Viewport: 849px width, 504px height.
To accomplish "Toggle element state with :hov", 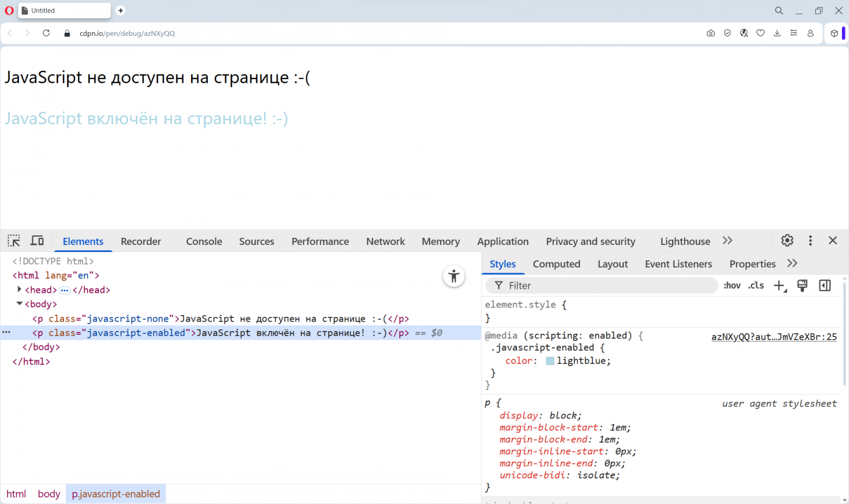I will pos(732,285).
